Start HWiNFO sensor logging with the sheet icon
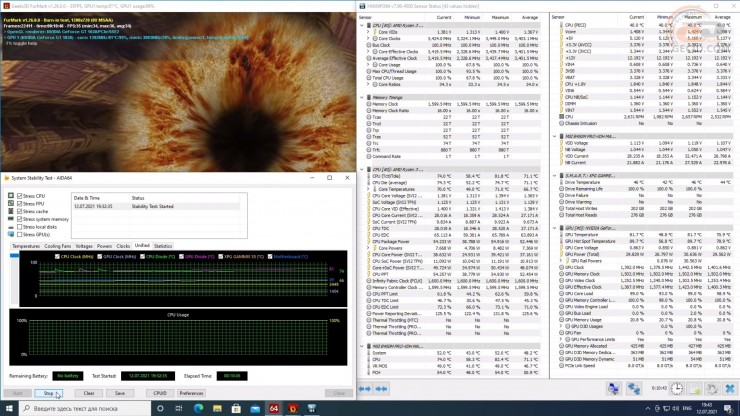 [x=695, y=388]
